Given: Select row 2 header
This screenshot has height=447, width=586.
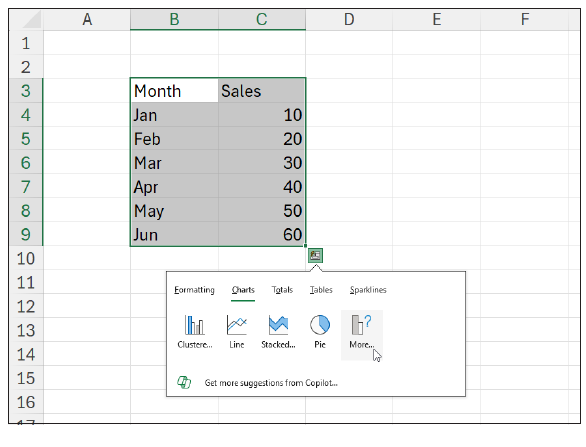Looking at the screenshot, I should point(26,67).
